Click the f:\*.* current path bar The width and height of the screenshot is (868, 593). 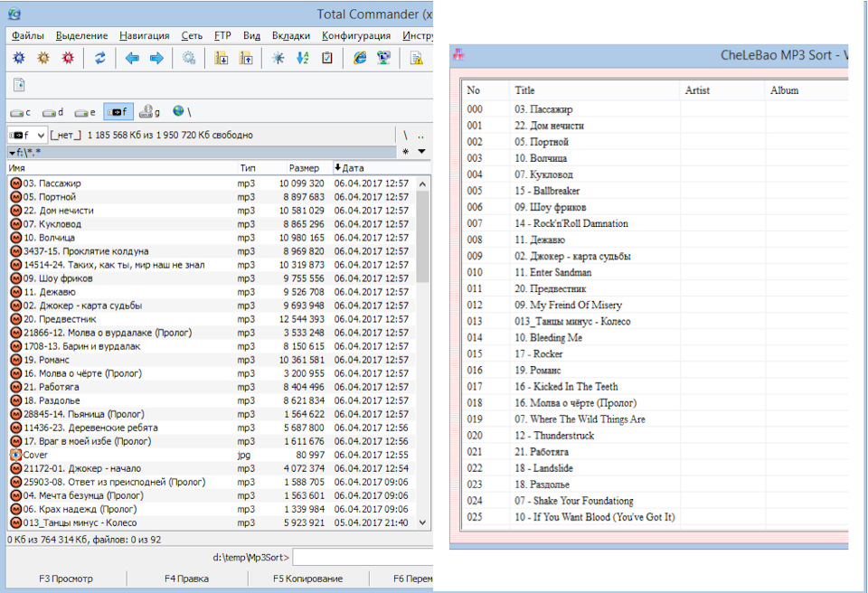pyautogui.click(x=202, y=152)
